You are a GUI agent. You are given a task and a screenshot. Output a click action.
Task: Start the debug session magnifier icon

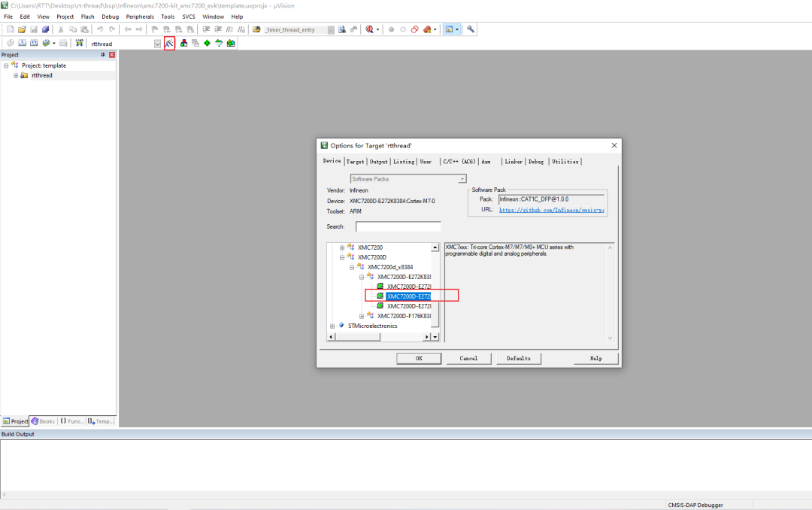point(370,29)
